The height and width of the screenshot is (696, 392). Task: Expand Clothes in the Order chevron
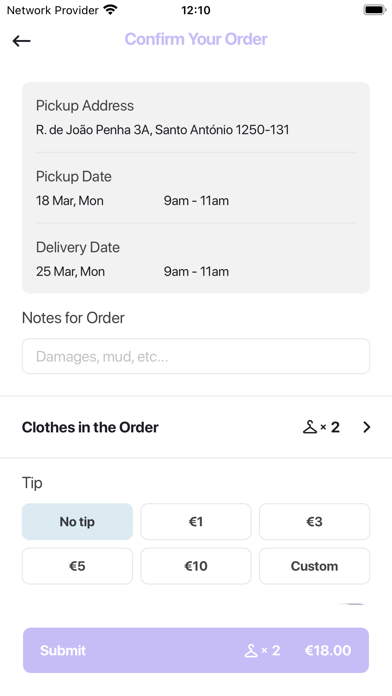coord(366,427)
